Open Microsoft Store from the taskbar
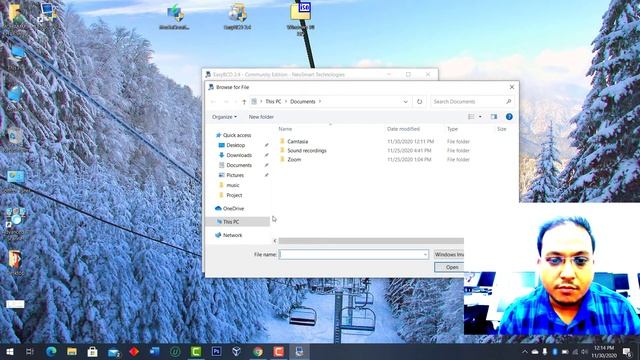The height and width of the screenshot is (360, 640). (93, 351)
